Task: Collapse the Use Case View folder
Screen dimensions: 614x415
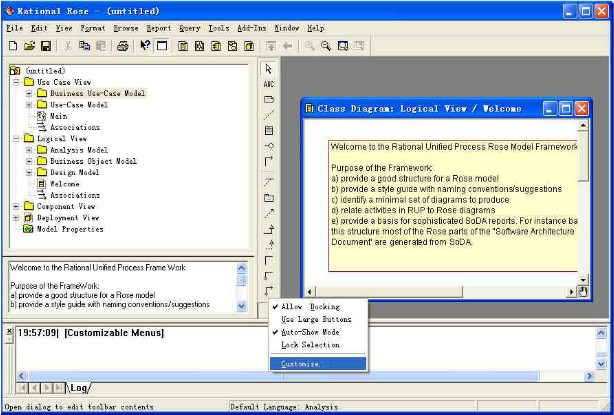Action: pos(16,83)
